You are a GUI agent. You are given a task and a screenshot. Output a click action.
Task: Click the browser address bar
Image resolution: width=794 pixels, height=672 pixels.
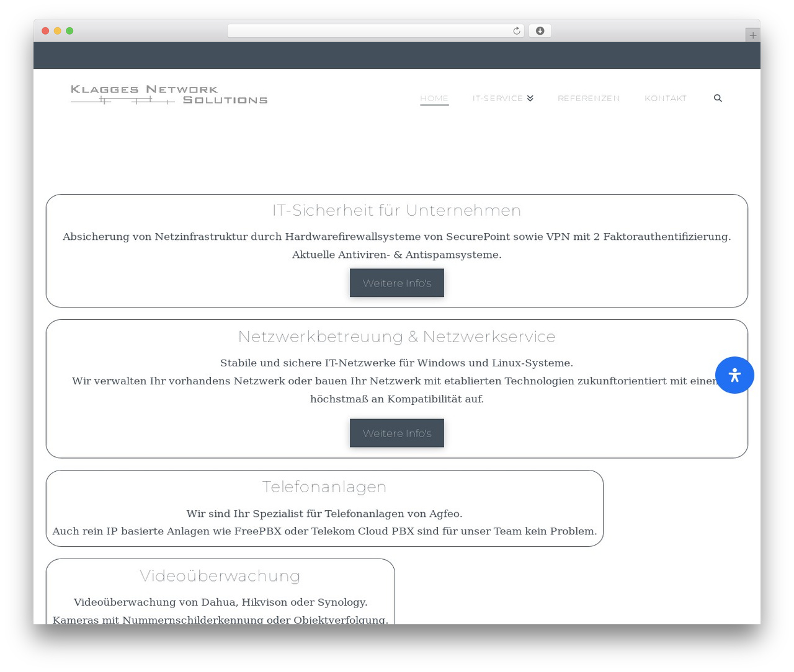click(375, 31)
